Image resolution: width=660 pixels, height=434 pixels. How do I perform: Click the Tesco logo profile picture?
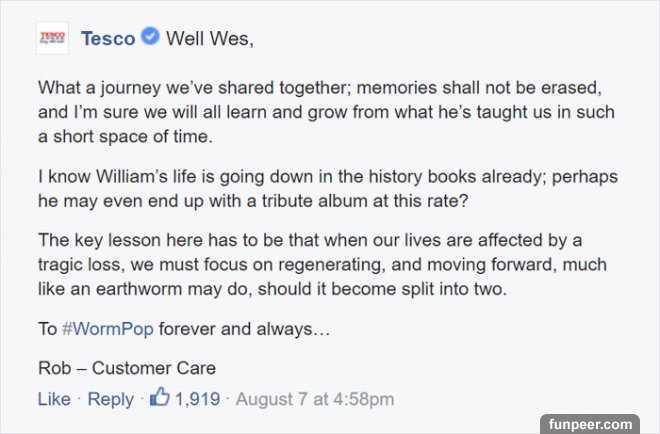tap(51, 39)
